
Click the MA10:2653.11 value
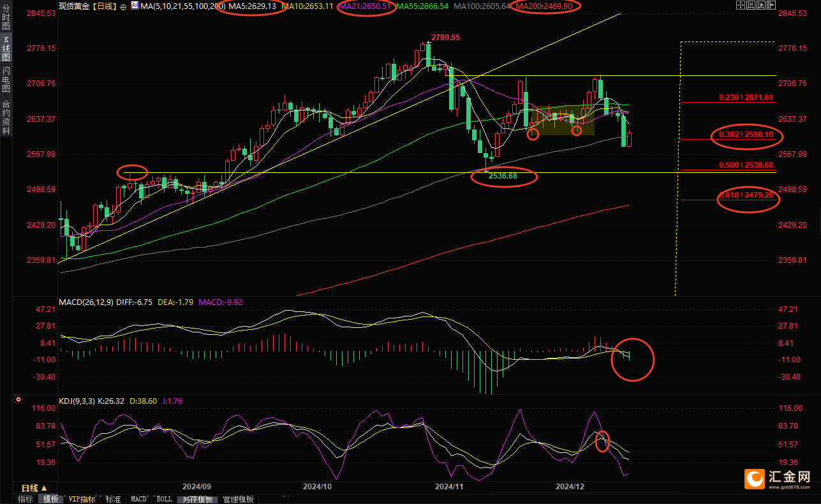coord(306,6)
